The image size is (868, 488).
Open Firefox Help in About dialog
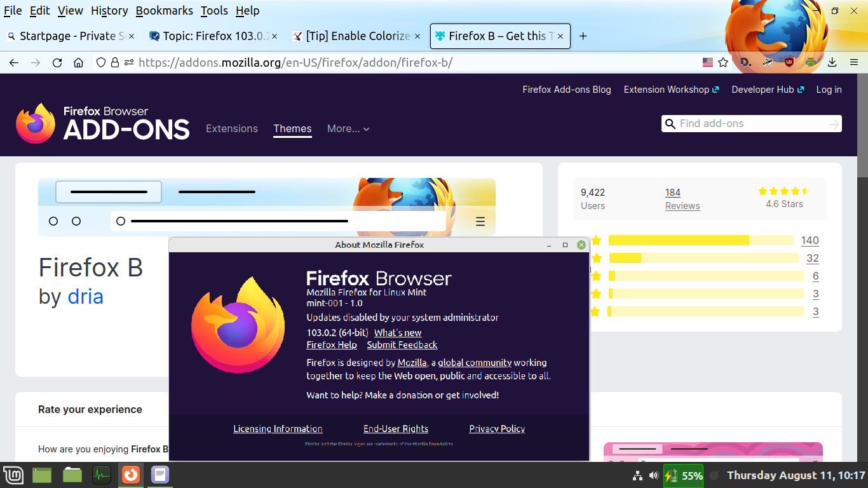pyautogui.click(x=332, y=345)
